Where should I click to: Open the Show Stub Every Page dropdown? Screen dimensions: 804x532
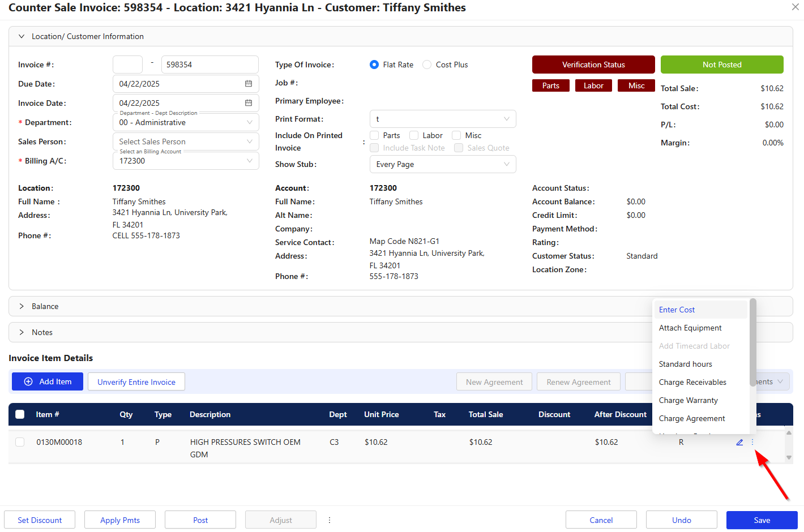coord(443,164)
